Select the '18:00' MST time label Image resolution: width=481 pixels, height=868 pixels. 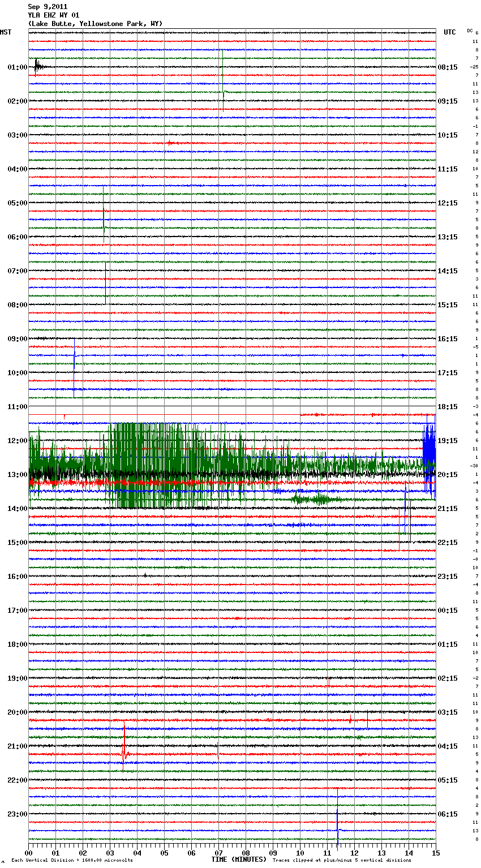pos(17,644)
